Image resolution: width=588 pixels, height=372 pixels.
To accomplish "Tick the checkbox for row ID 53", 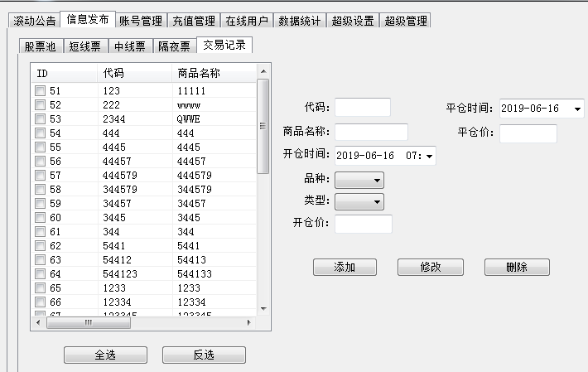I will tap(40, 118).
